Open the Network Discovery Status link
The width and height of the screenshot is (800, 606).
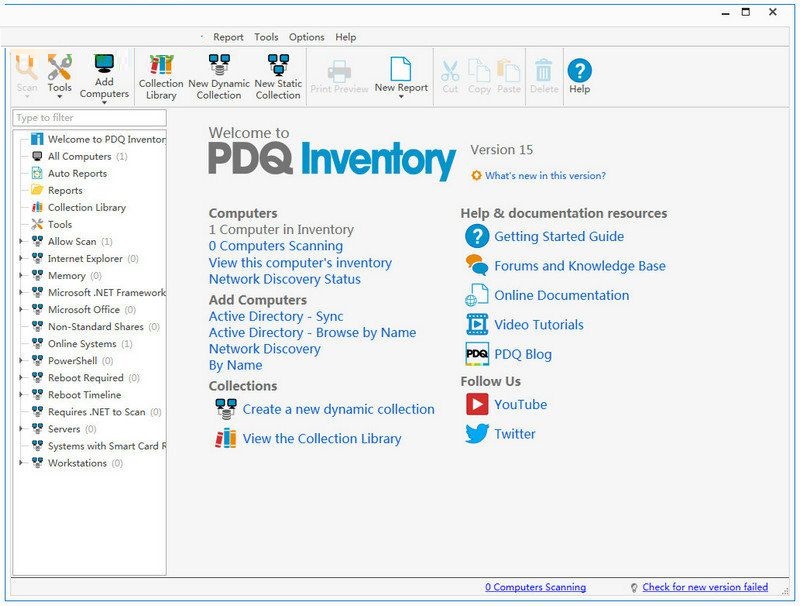tap(285, 279)
